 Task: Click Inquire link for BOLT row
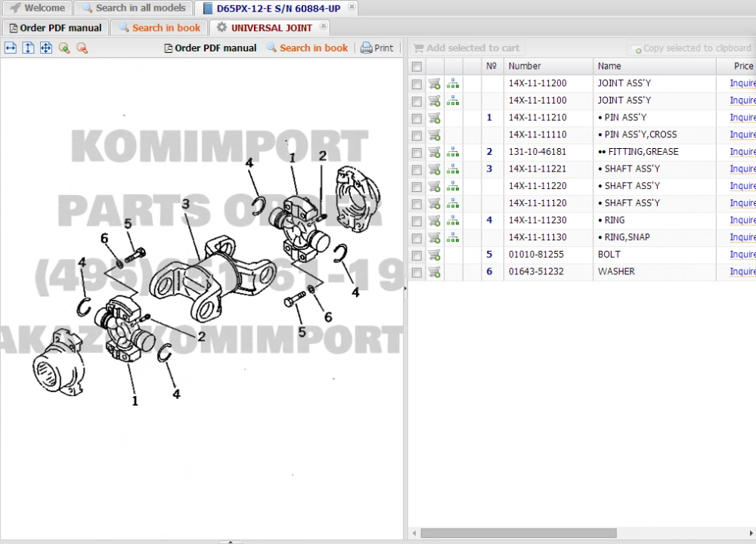coord(742,255)
